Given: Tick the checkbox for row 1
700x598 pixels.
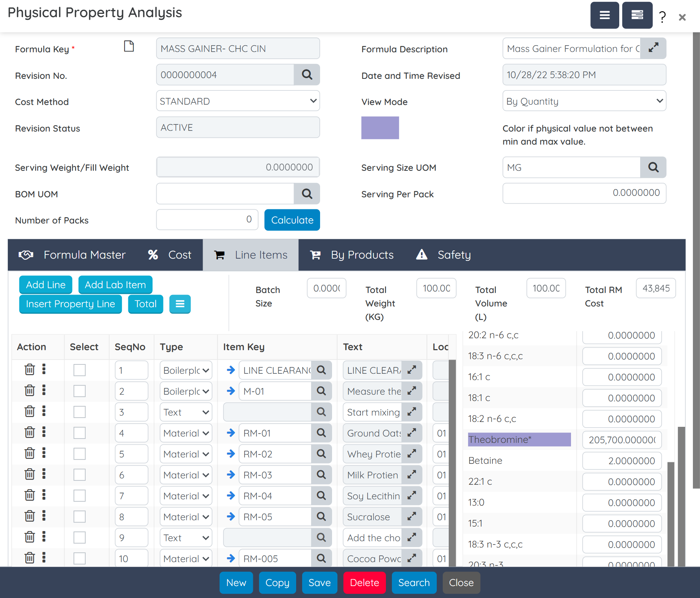Looking at the screenshot, I should (79, 370).
